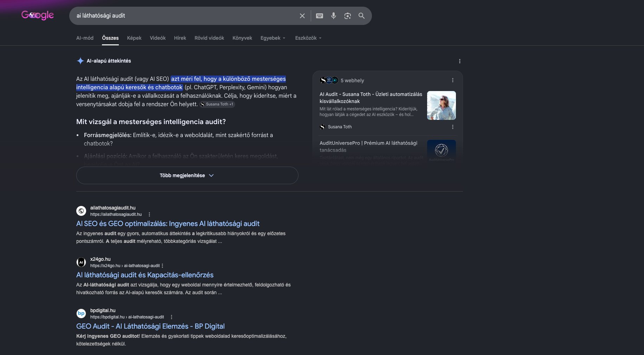
Task: Open more options for x24go.hu result
Action: point(162,266)
